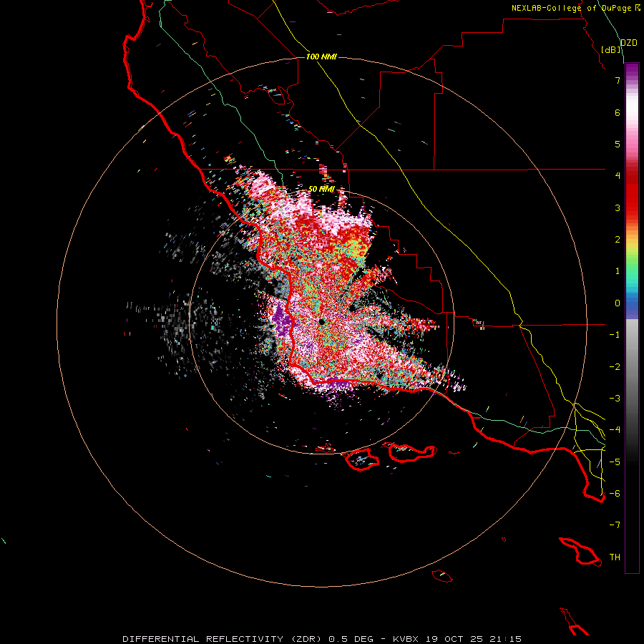Click the -7 value on the color scale
Screen dimensions: 644x644
click(615, 525)
